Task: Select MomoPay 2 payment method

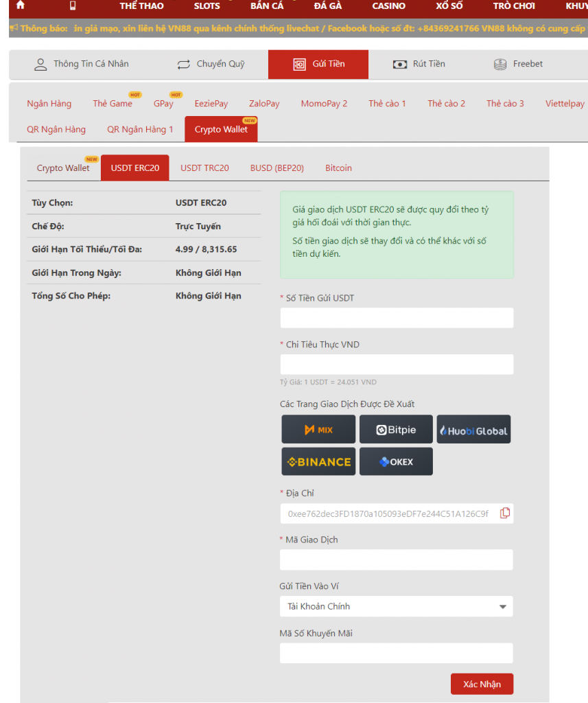Action: (324, 104)
